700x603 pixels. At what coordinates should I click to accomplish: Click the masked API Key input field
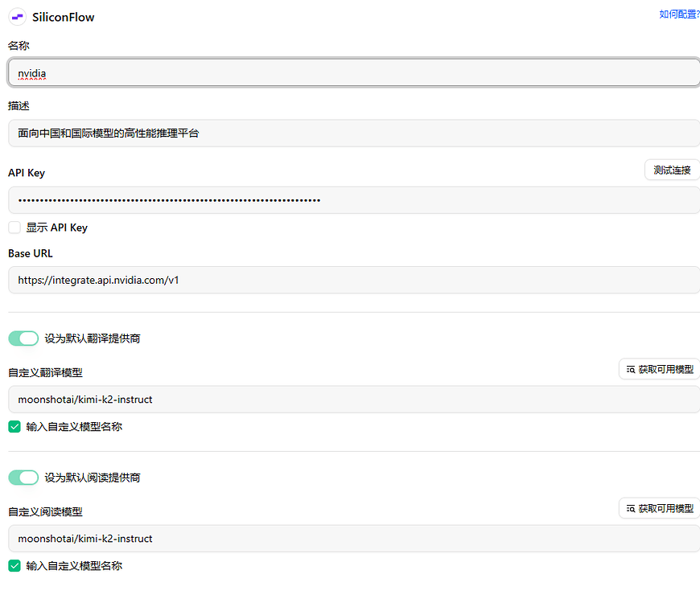point(354,200)
